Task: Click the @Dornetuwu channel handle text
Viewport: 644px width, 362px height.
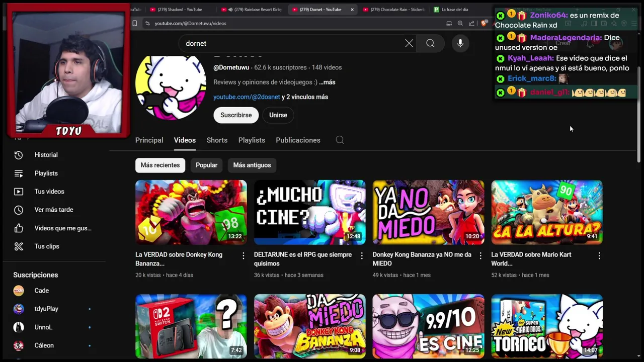Action: pos(231,67)
